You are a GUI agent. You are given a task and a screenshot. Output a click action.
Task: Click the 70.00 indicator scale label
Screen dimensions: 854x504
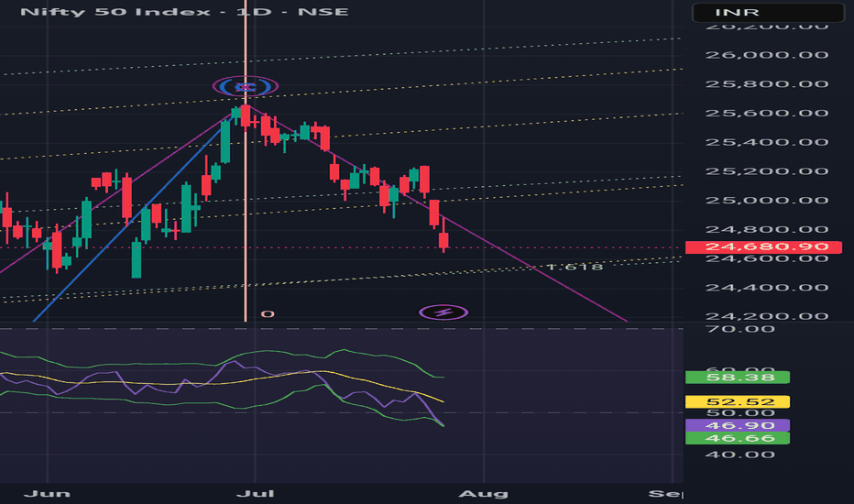click(x=739, y=329)
